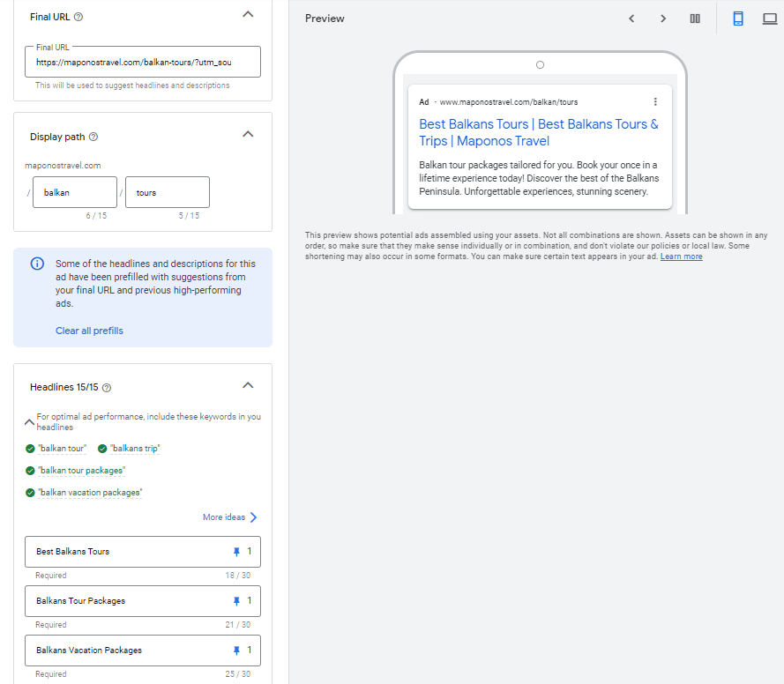Click the Final URL input field
Screen dimensions: 784x684
143,62
